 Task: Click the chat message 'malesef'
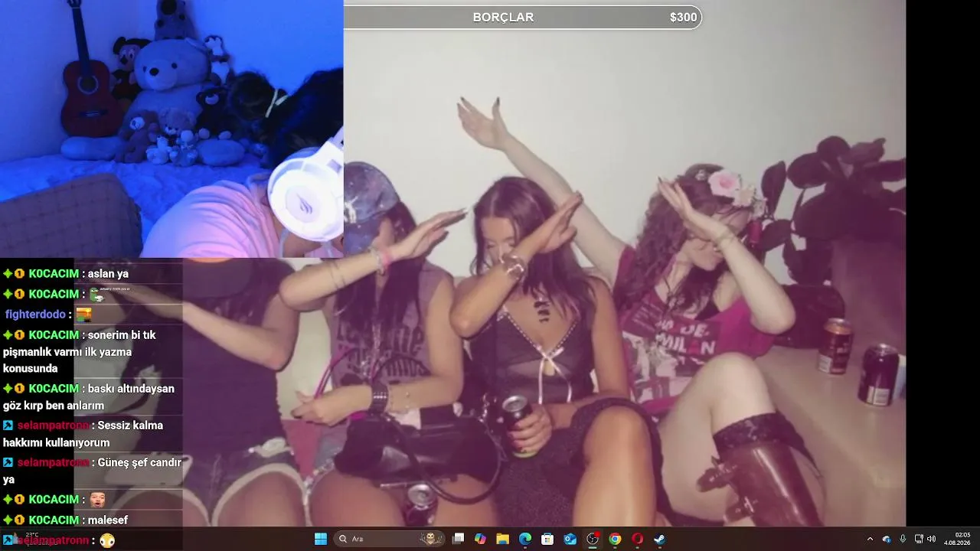108,520
